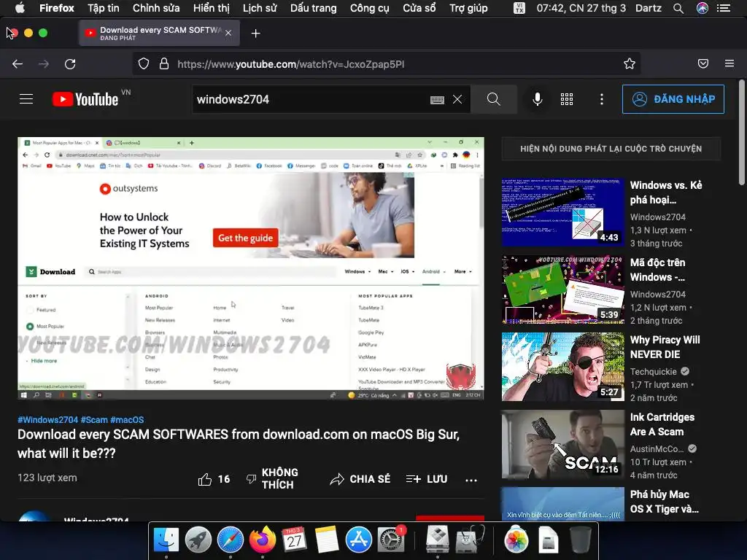This screenshot has height=560, width=747.
Task: Open YouTube guide sidebar menu
Action: (26, 99)
